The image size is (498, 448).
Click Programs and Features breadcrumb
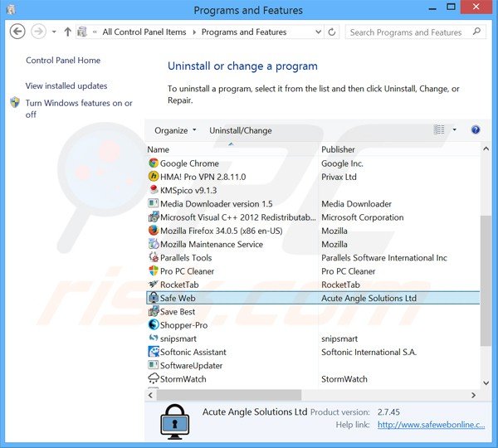click(244, 32)
